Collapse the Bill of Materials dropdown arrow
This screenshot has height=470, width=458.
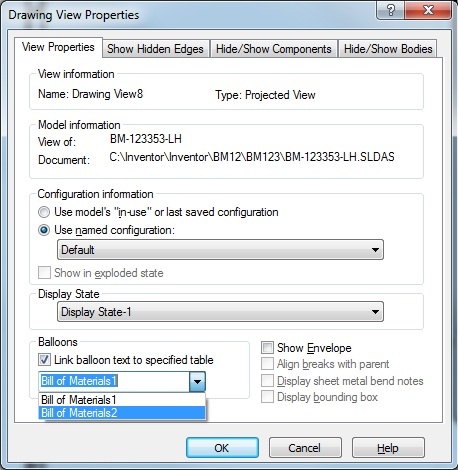pyautogui.click(x=197, y=381)
